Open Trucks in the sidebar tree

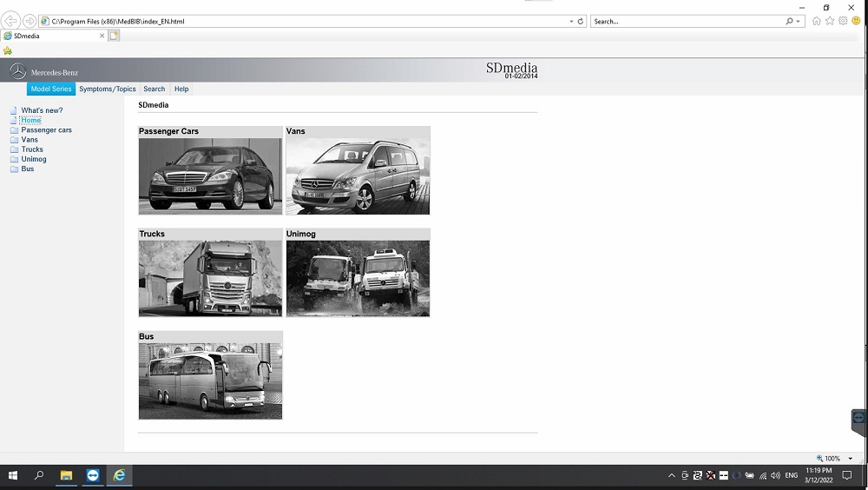coord(32,149)
